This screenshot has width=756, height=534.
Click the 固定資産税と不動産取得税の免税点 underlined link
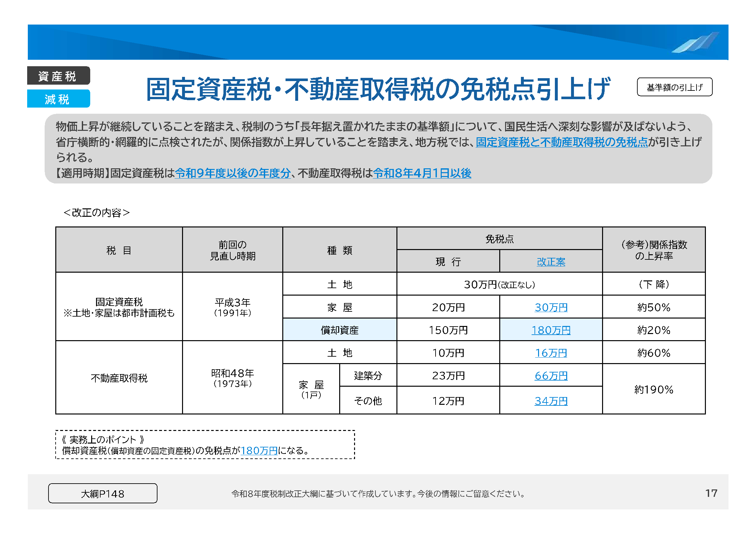coord(561,142)
